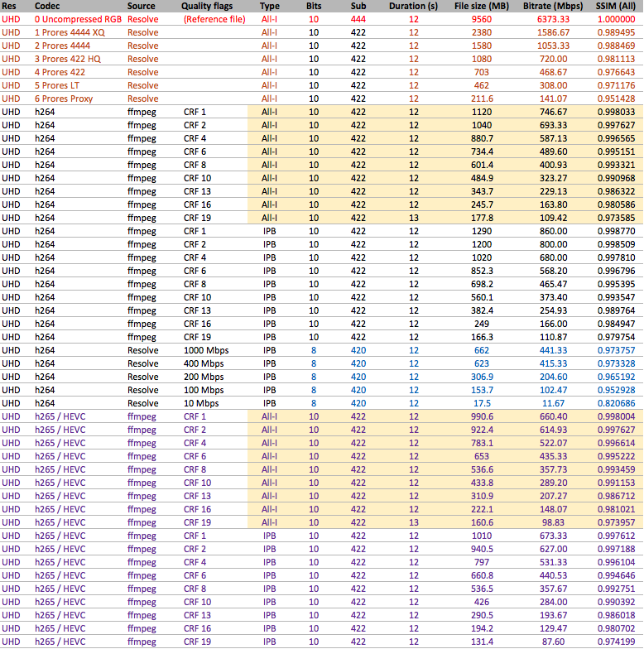644x649 pixels.
Task: Select the file size value '990.6'
Action: 482,417
